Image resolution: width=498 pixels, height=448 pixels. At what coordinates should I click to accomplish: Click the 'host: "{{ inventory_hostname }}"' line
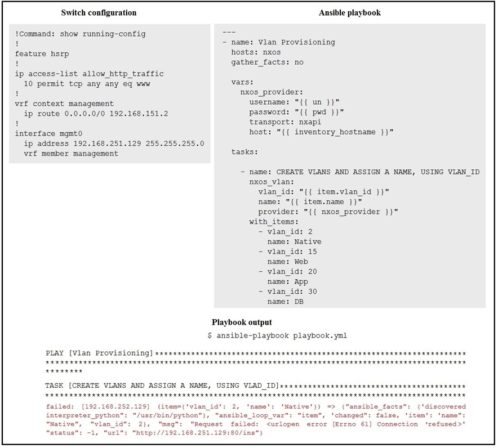tap(322, 132)
